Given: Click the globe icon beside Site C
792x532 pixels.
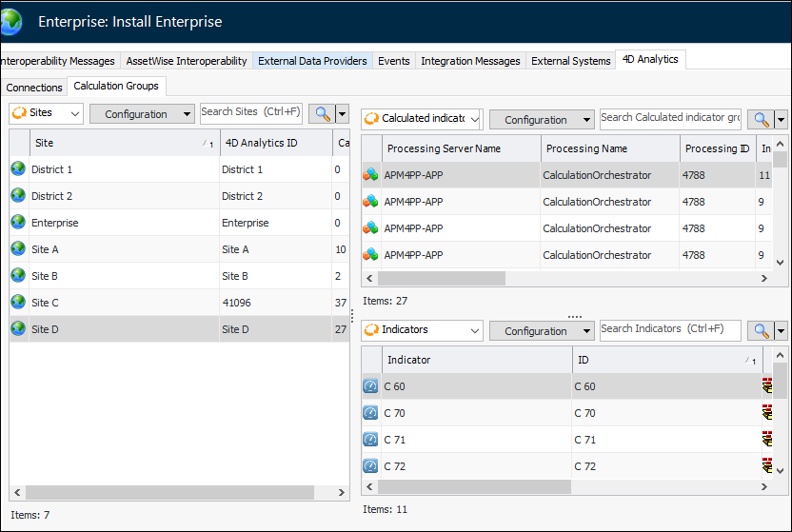Looking at the screenshot, I should click(18, 303).
